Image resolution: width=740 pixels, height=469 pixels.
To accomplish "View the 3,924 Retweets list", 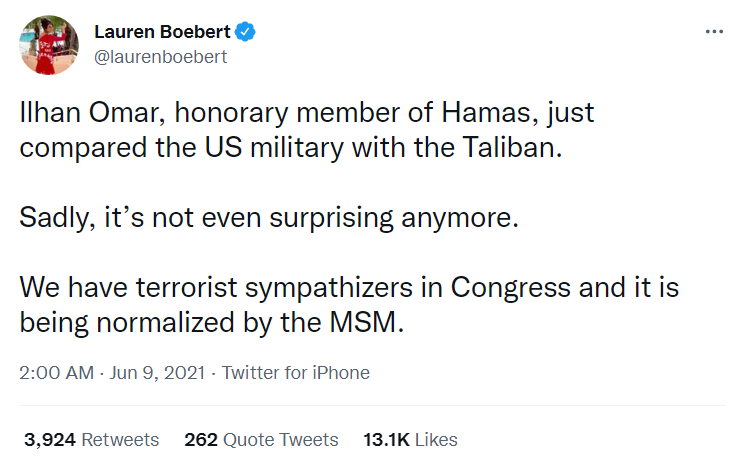I will [90, 439].
